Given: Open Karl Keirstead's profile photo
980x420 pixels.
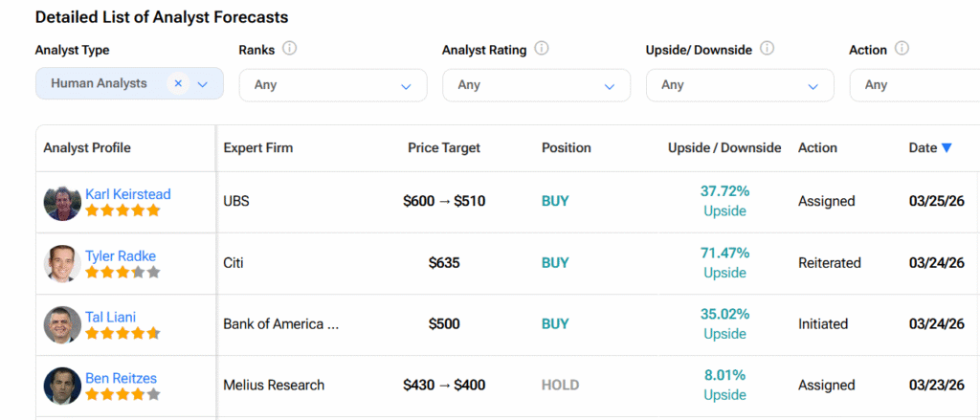Looking at the screenshot, I should click(x=62, y=202).
